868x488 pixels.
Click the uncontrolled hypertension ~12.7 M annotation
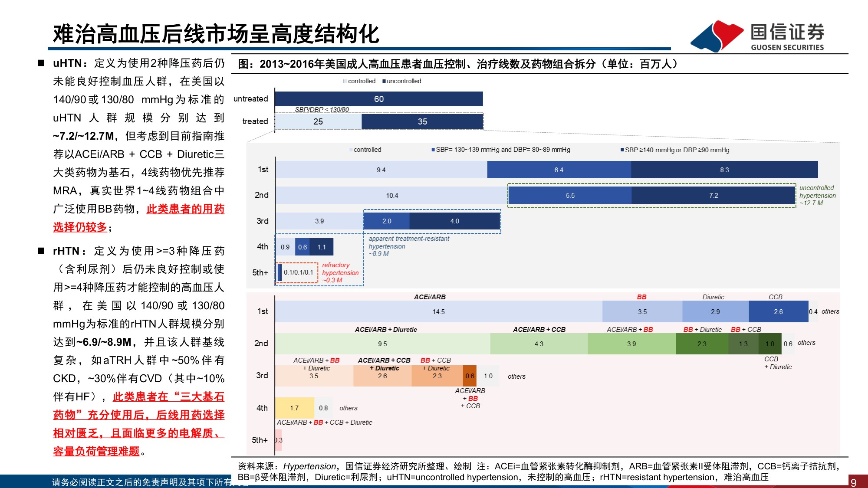(818, 195)
